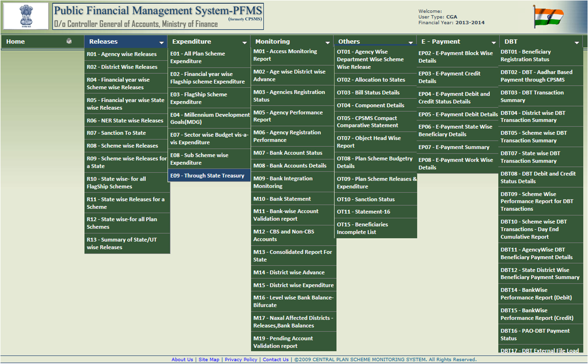Image resolution: width=588 pixels, height=364 pixels.
Task: Choose OT15 - Beneficiaries Incomplete List
Action: [376, 228]
